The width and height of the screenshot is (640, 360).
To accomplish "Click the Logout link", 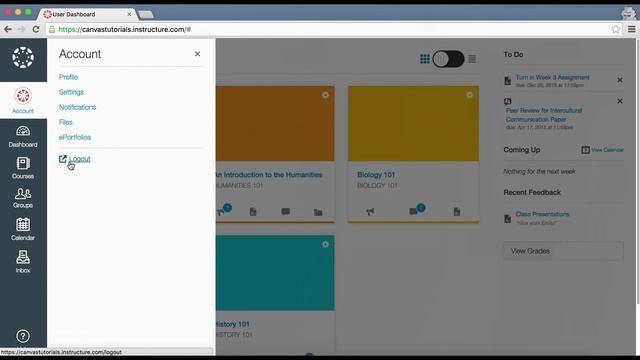I will tap(75, 159).
